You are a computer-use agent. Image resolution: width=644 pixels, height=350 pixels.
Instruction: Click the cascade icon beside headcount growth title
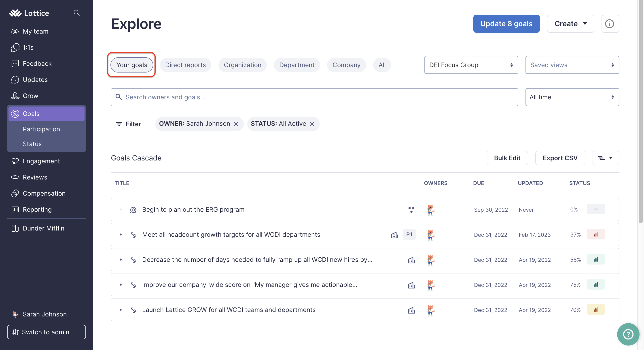coord(133,235)
